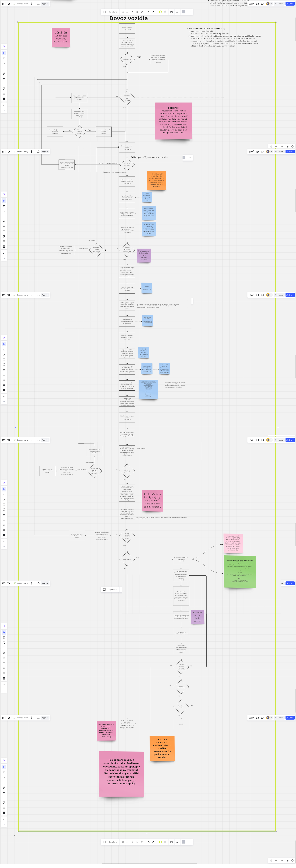Click Share button in the top header
The width and height of the screenshot is (296, 868).
coord(290,4)
